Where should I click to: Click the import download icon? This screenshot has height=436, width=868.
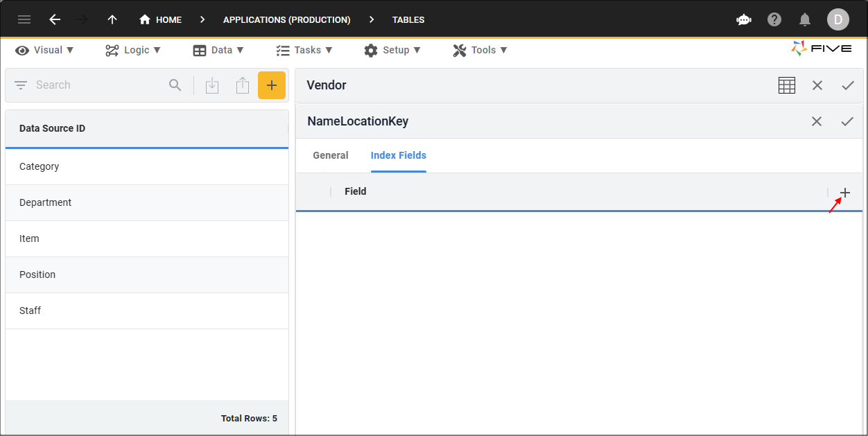tap(212, 85)
